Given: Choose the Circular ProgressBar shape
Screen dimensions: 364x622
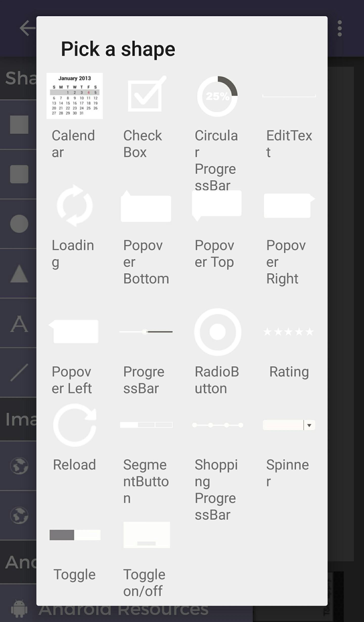Looking at the screenshot, I should (217, 96).
